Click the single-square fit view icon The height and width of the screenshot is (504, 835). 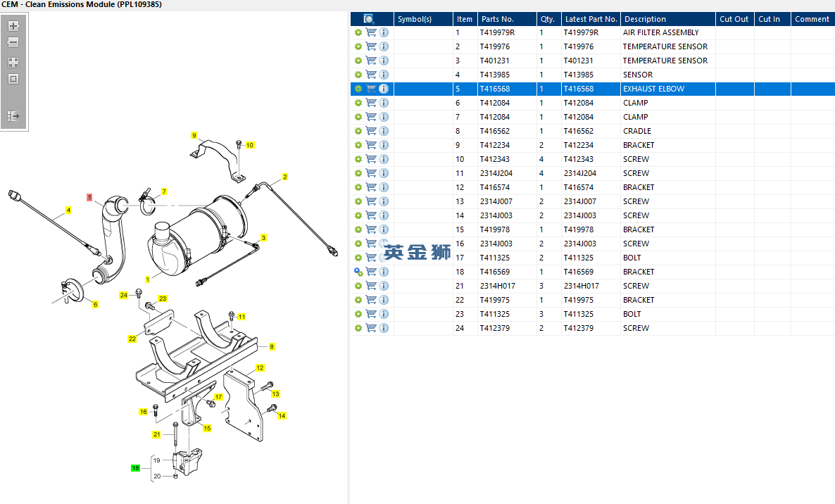coord(13,79)
